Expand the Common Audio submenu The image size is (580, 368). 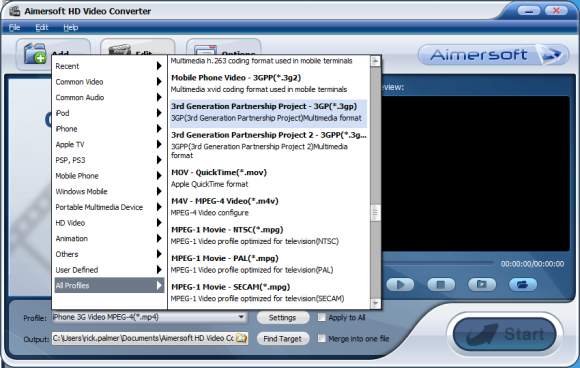[109, 97]
